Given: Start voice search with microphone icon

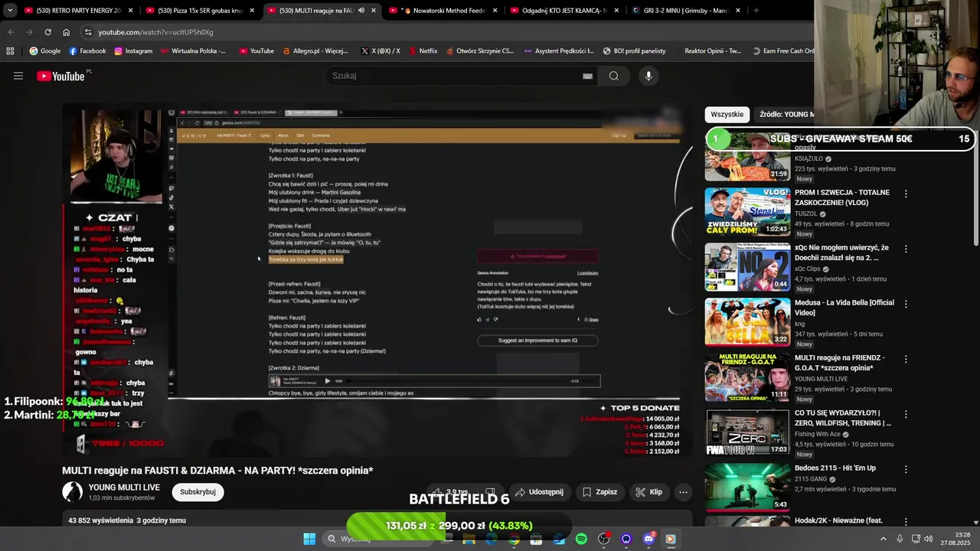Looking at the screenshot, I should pyautogui.click(x=648, y=76).
